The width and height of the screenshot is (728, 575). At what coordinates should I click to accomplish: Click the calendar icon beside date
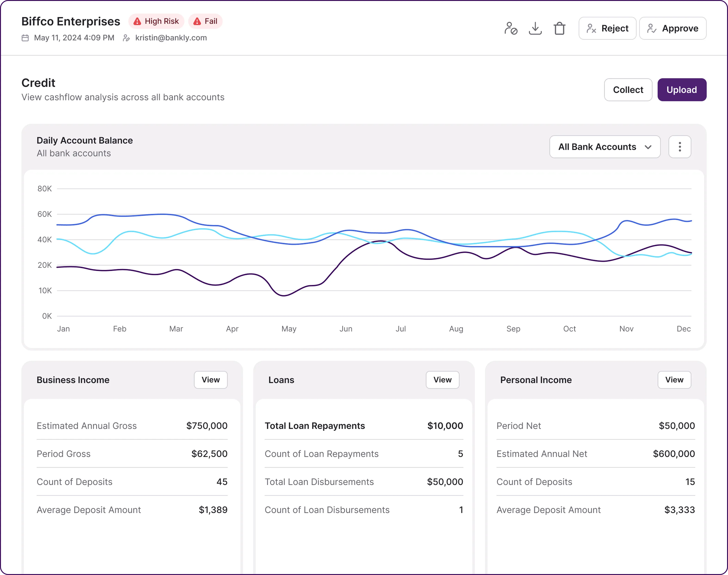[25, 38]
